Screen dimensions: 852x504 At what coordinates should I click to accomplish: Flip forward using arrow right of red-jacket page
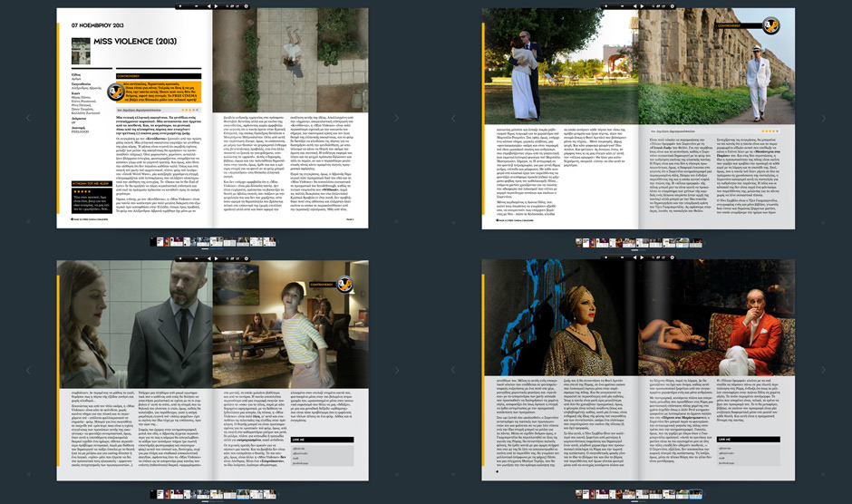click(x=823, y=370)
